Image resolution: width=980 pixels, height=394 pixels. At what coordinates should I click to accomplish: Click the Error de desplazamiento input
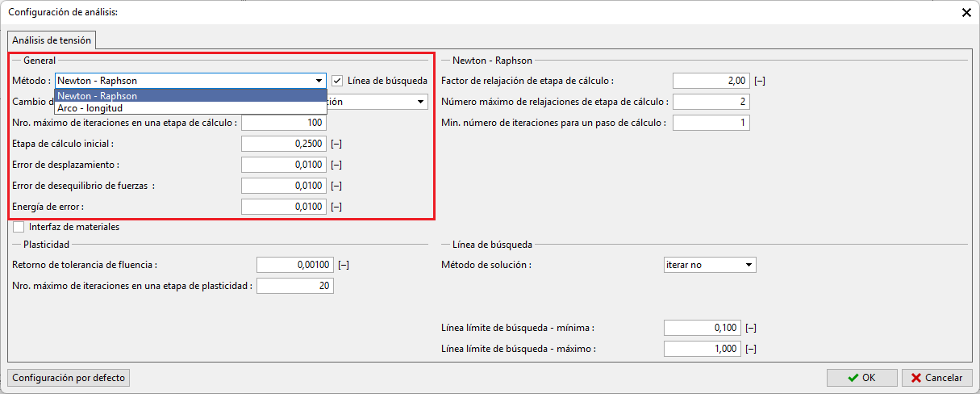click(283, 165)
